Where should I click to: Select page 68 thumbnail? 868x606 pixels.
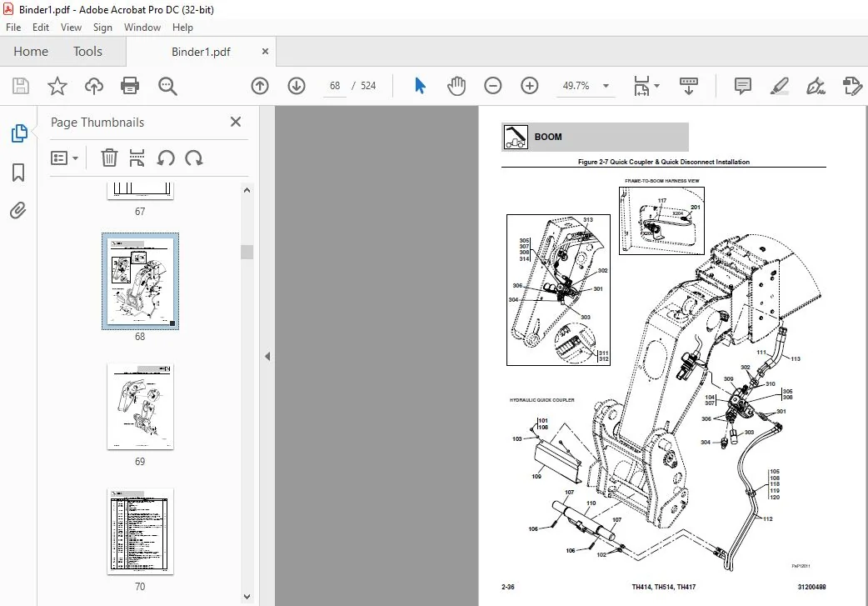click(x=140, y=282)
